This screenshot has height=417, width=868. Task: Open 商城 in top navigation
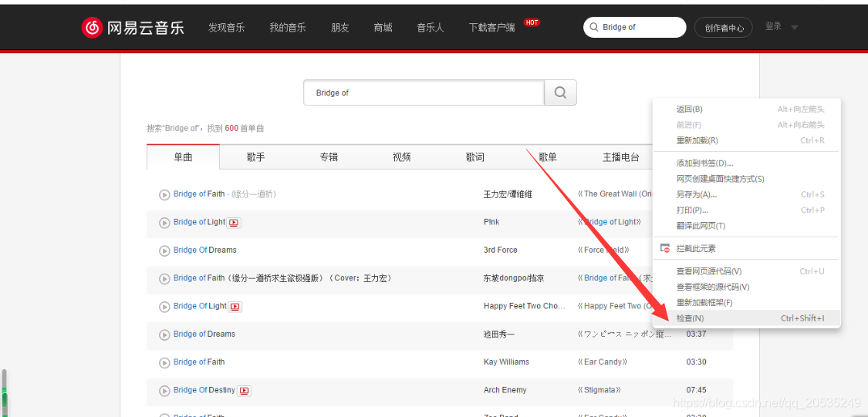pos(383,28)
